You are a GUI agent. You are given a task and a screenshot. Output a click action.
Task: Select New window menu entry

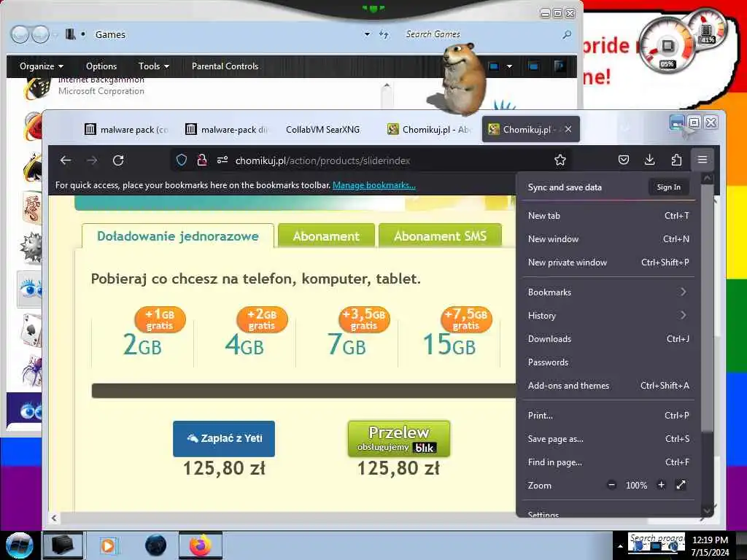pos(608,239)
